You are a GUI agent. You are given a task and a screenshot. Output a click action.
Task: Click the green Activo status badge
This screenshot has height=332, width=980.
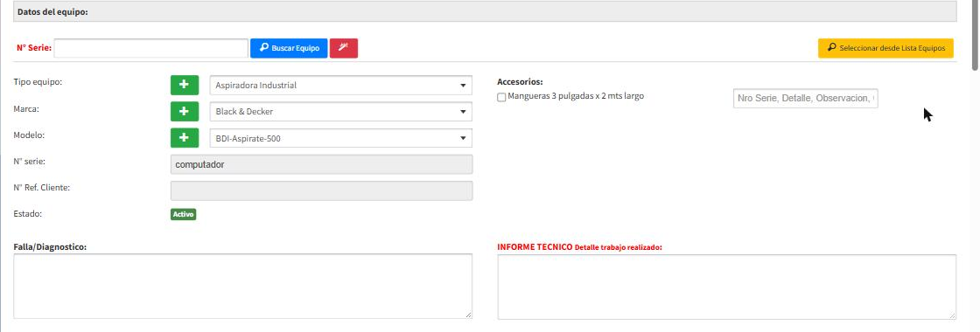coord(183,214)
